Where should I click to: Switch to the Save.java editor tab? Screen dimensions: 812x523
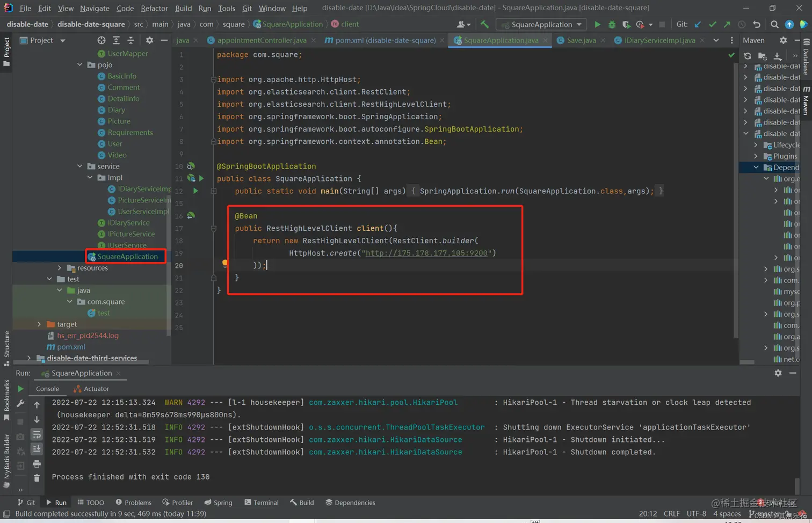click(x=581, y=40)
